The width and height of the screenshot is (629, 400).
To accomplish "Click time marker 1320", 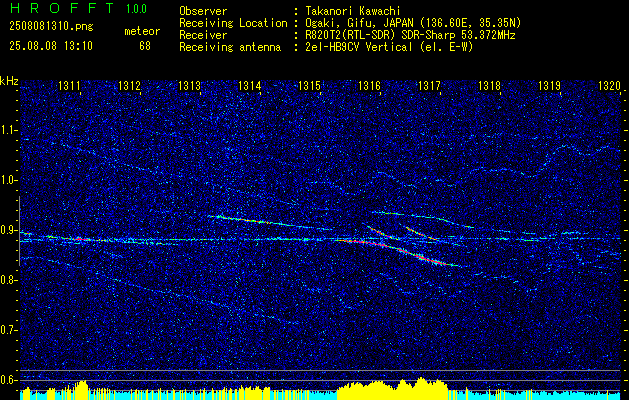I will click(609, 85).
